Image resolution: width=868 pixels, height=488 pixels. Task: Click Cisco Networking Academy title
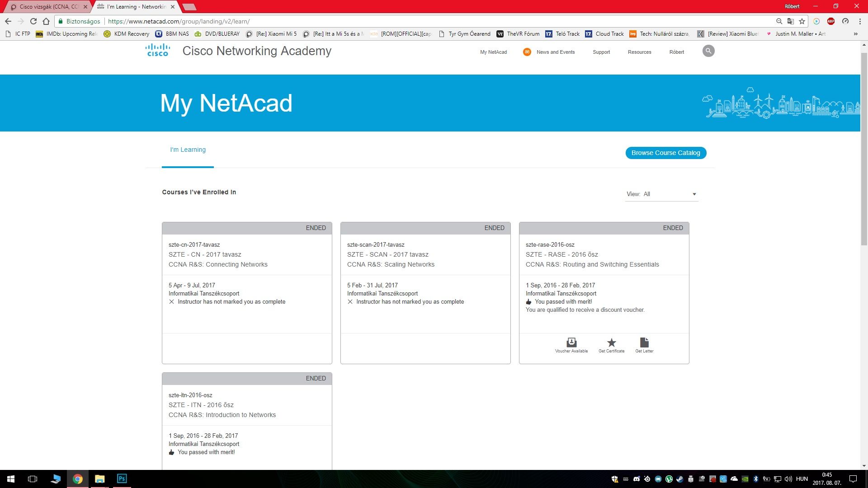click(257, 51)
